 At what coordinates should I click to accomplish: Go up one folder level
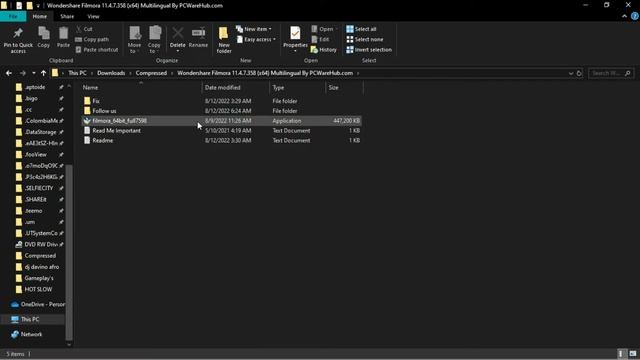coord(43,73)
